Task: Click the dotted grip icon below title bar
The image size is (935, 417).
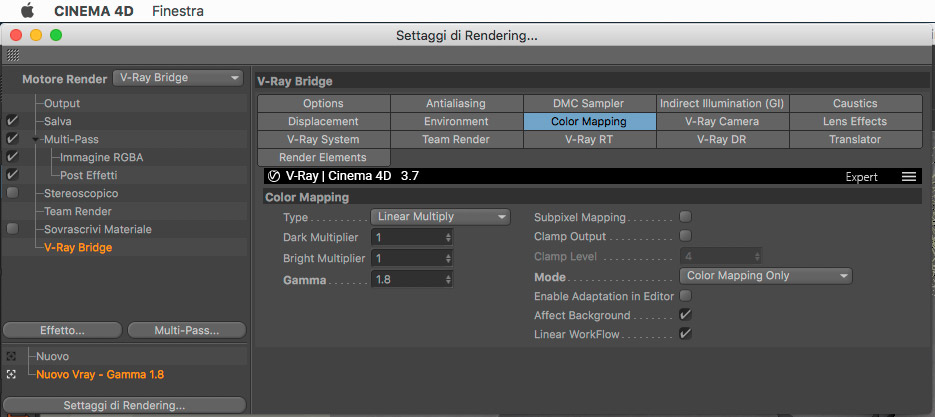Action: 13,55
